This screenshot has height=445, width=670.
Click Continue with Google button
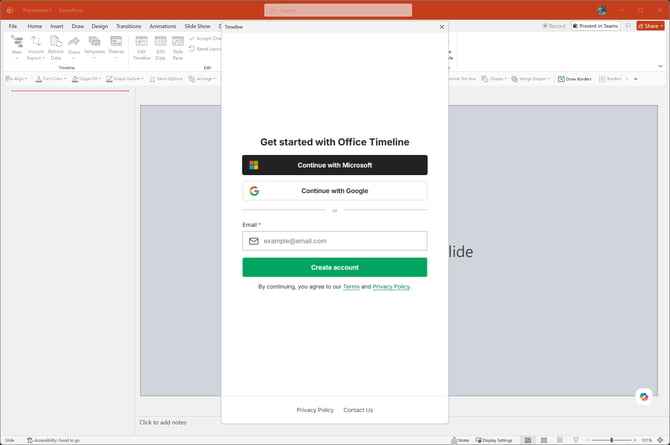tap(335, 191)
